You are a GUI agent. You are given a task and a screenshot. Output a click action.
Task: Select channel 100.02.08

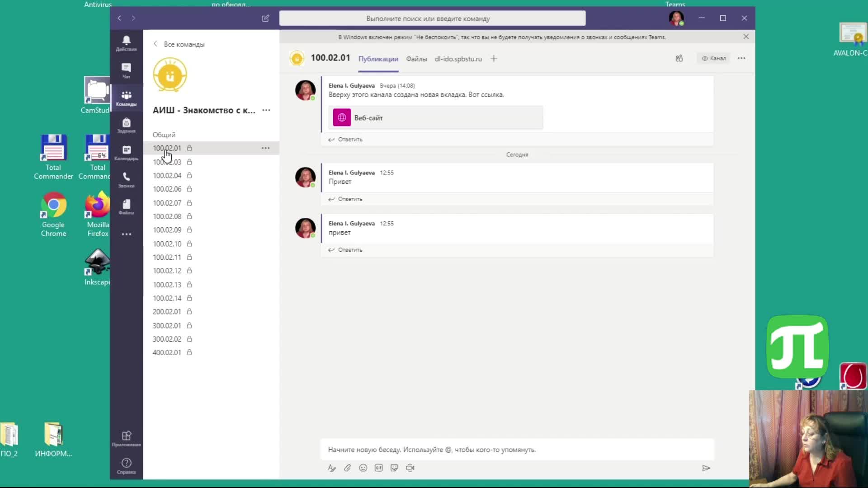(x=211, y=216)
